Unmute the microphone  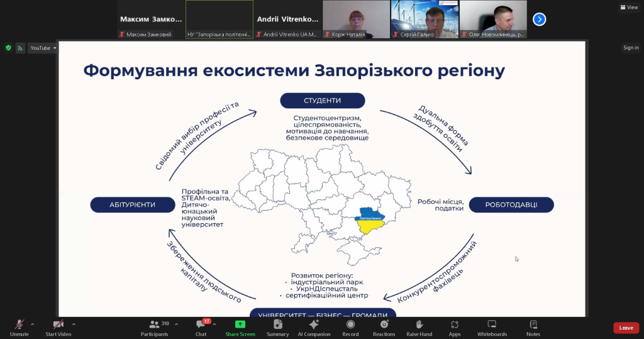coord(19,328)
